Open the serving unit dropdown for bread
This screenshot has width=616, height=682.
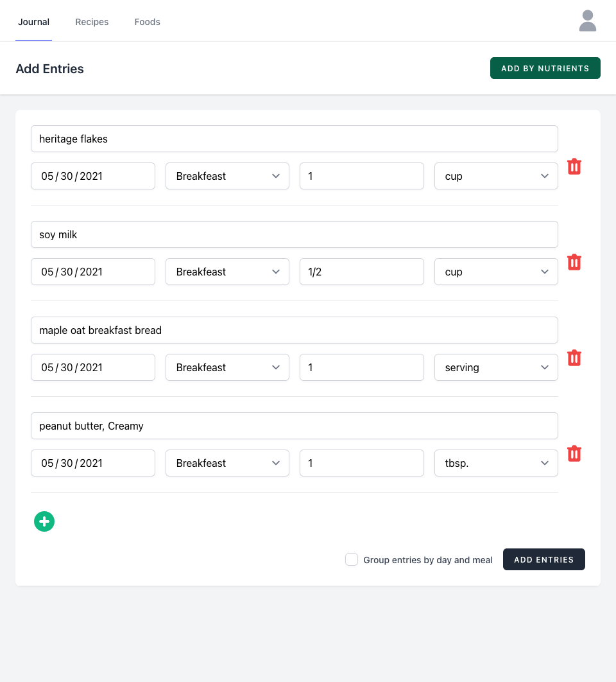[496, 367]
